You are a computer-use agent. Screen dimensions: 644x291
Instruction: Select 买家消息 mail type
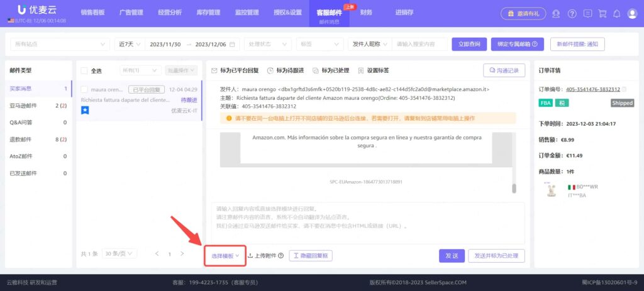point(38,88)
